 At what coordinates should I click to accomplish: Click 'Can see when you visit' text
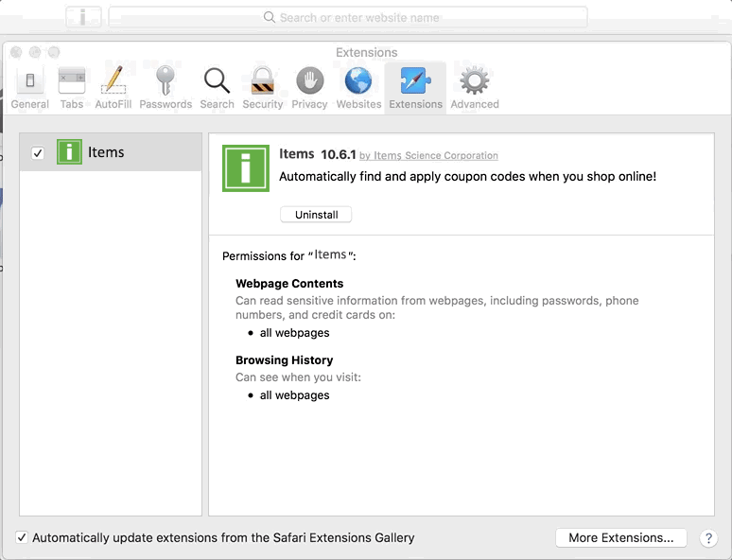tap(298, 377)
